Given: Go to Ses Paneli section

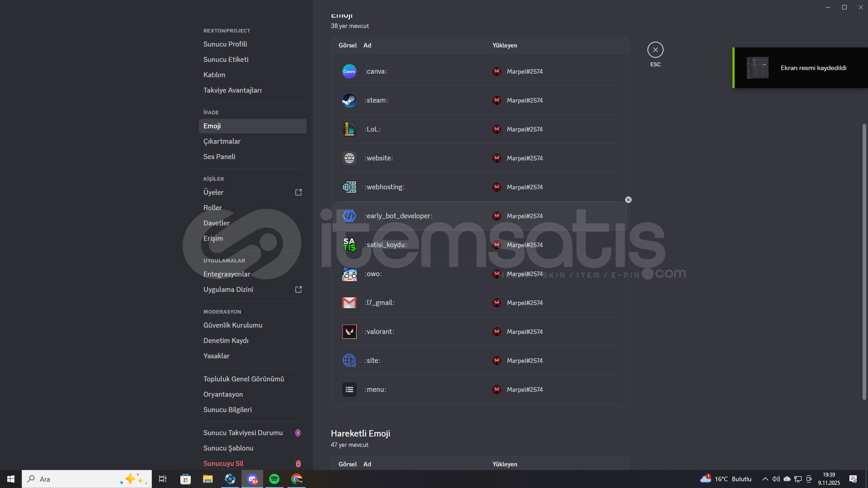Looking at the screenshot, I should pyautogui.click(x=219, y=157).
